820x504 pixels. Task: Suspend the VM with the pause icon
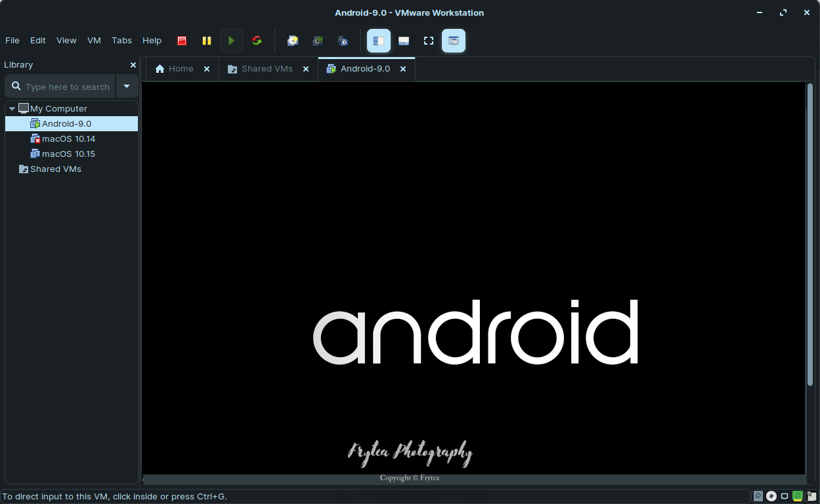click(207, 41)
